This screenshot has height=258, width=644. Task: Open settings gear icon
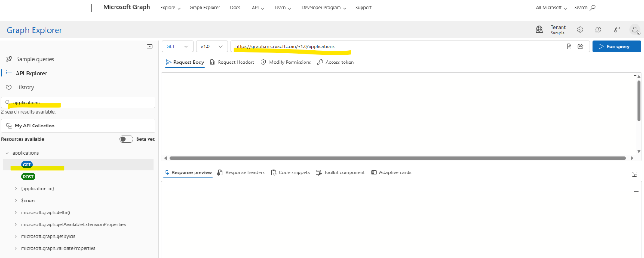pyautogui.click(x=580, y=29)
